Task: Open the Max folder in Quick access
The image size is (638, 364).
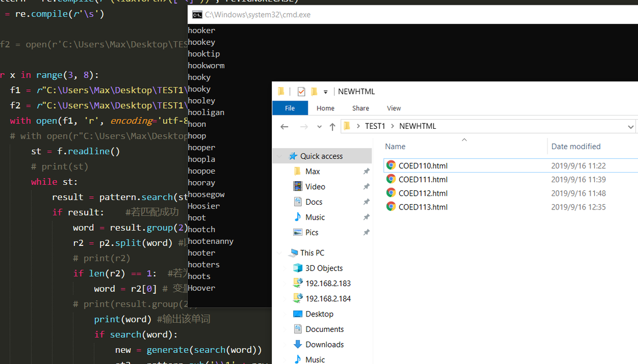Action: click(x=313, y=172)
